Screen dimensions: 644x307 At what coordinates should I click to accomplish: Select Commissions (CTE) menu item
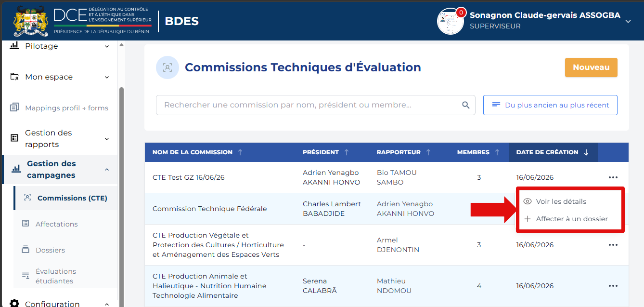coord(65,198)
